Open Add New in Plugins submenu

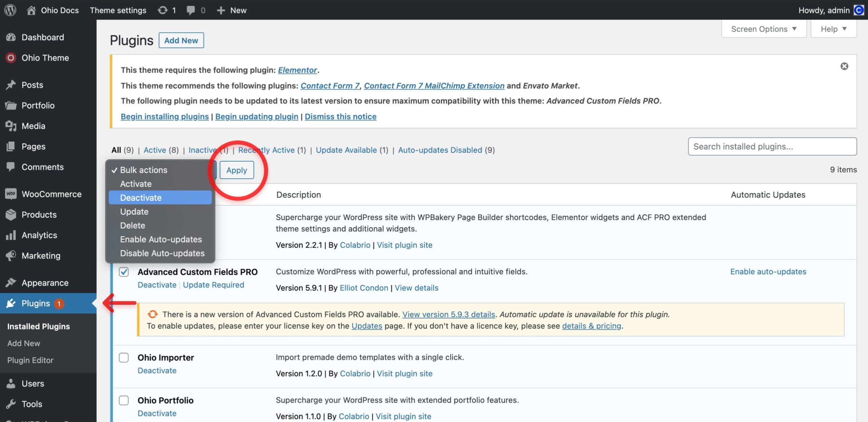tap(24, 343)
